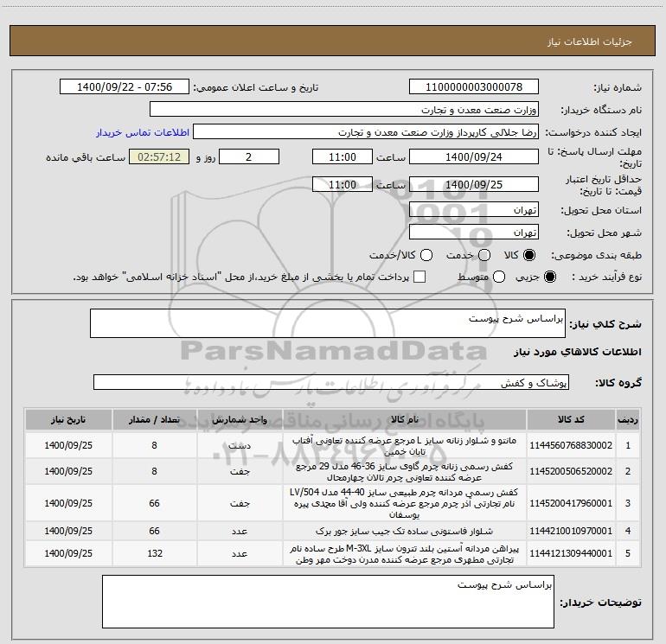Click the واحد شمارش column header
The width and height of the screenshot is (666, 644).
click(240, 419)
